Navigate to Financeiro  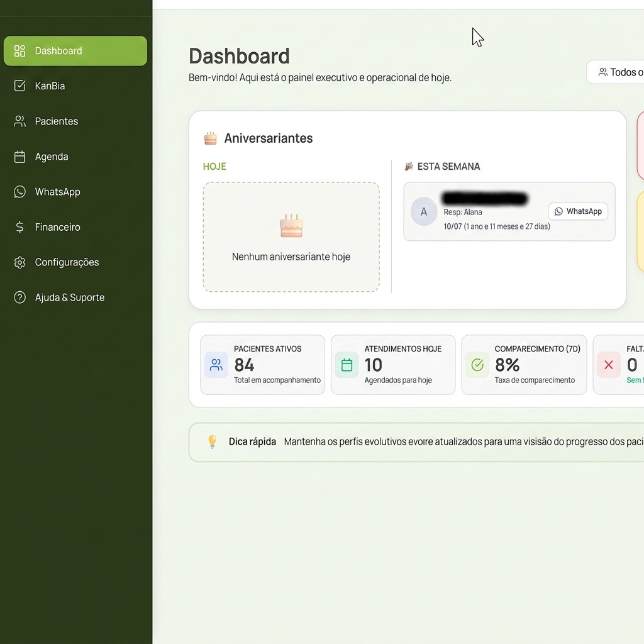click(x=75, y=227)
